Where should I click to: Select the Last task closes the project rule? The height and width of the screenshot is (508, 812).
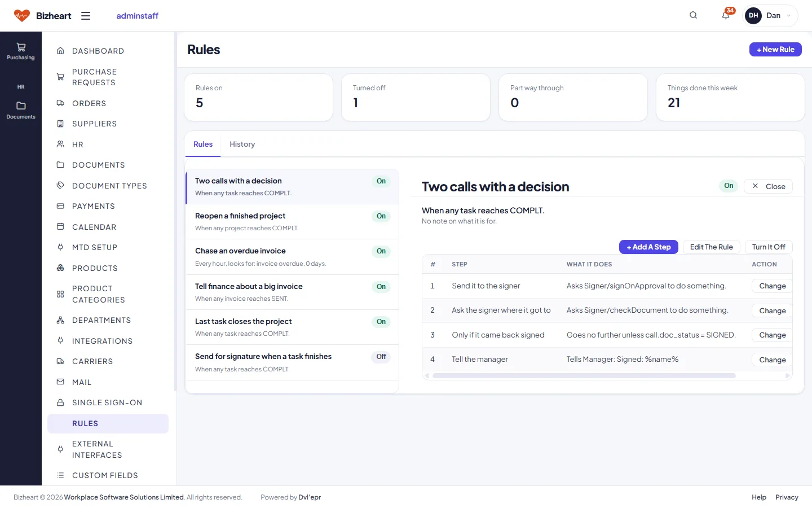(292, 327)
